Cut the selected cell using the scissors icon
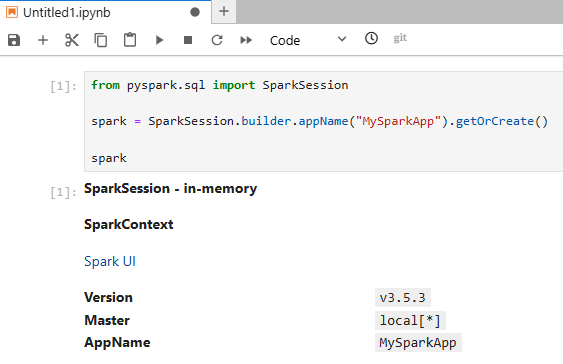The height and width of the screenshot is (364, 563). click(x=72, y=40)
